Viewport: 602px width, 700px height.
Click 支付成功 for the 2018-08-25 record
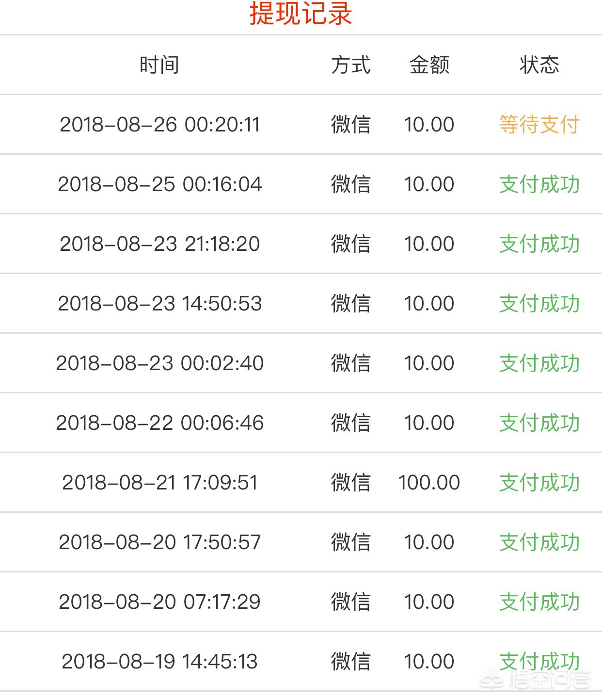tap(539, 184)
